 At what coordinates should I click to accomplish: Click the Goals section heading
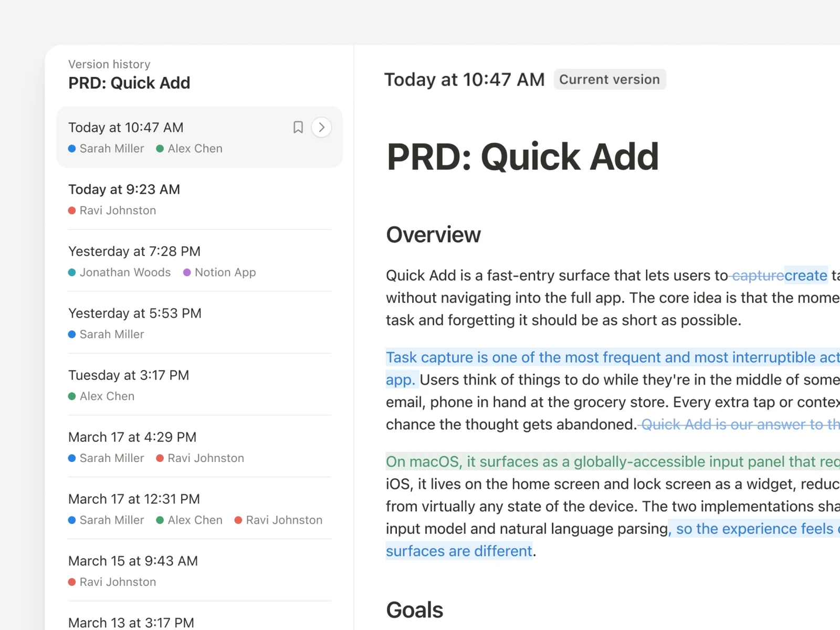(415, 610)
